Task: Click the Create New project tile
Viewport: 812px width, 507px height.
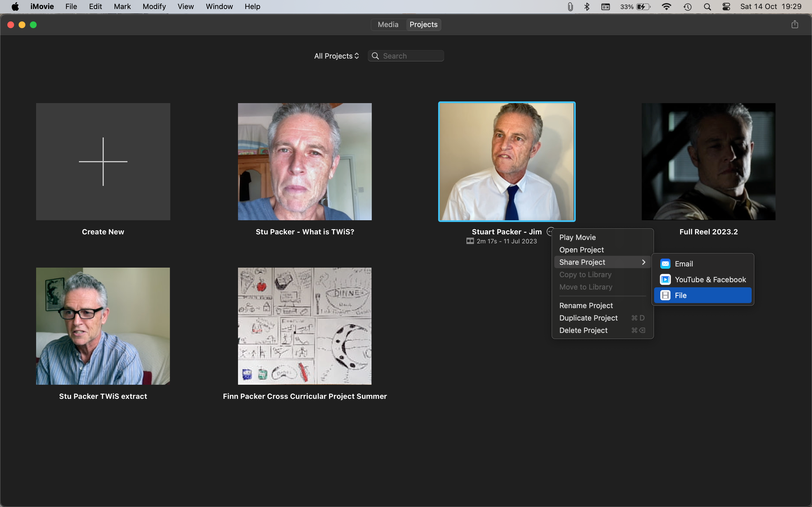Action: point(103,162)
